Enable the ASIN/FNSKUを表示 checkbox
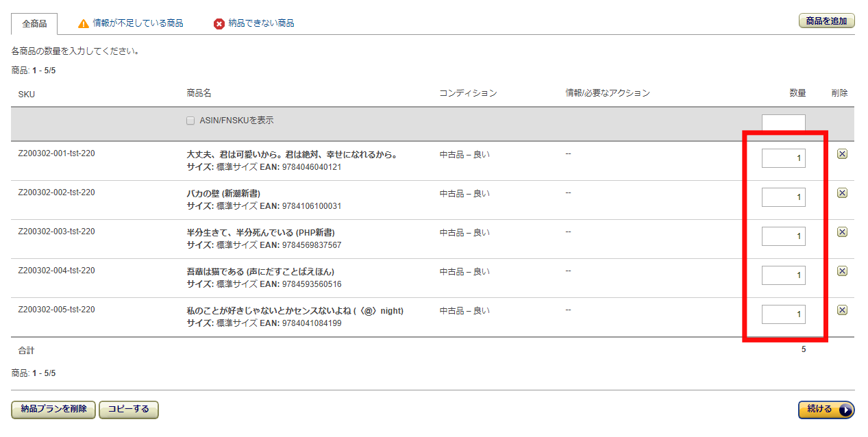The image size is (868, 437). (x=190, y=121)
